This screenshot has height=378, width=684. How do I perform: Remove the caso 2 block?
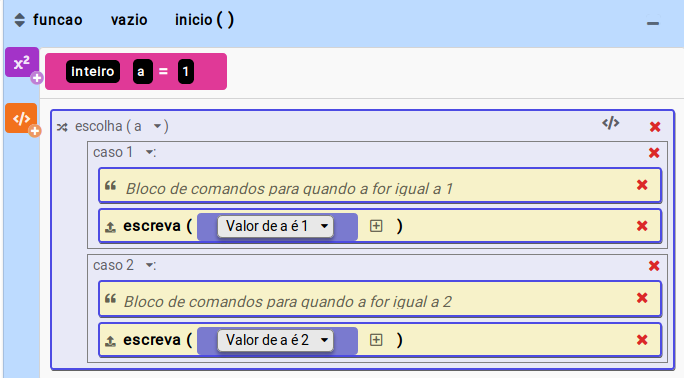[654, 266]
